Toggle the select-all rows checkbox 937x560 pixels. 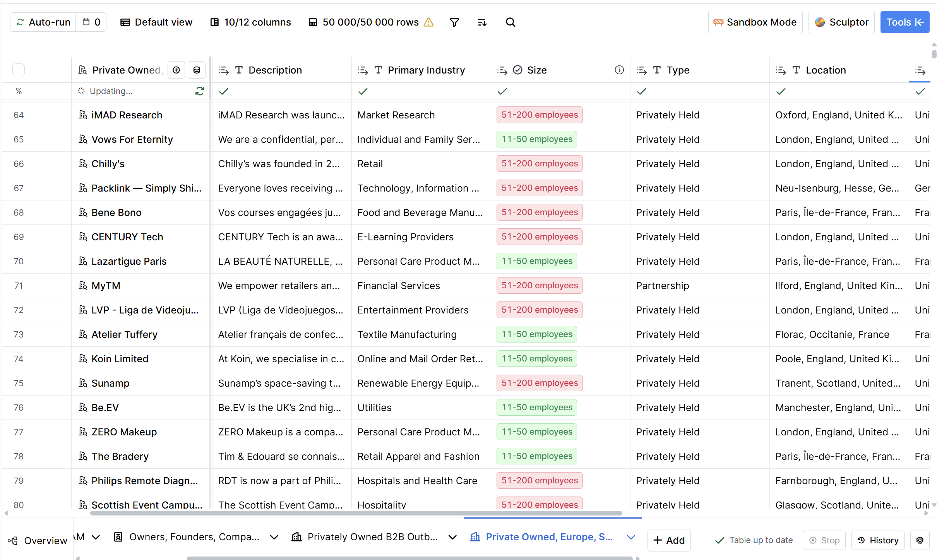[x=19, y=70]
